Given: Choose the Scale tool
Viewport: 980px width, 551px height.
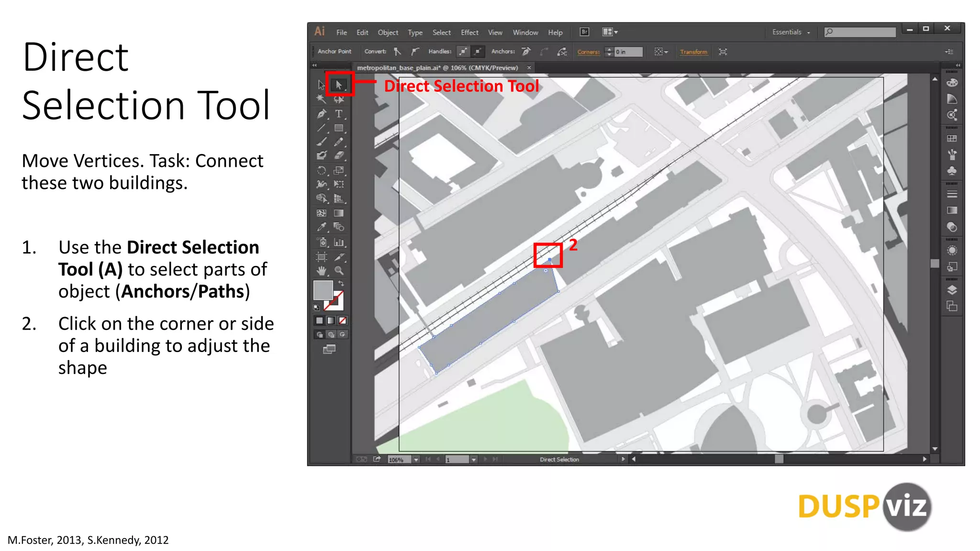Looking at the screenshot, I should pos(339,170).
